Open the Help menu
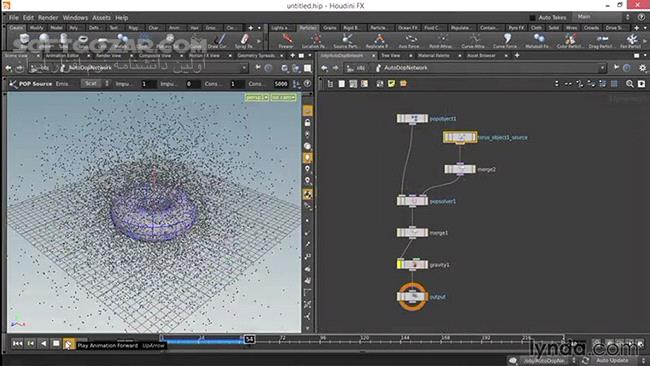 click(x=121, y=18)
